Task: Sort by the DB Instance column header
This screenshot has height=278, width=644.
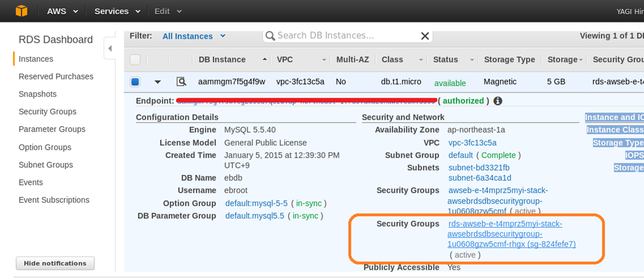Action: tap(222, 60)
